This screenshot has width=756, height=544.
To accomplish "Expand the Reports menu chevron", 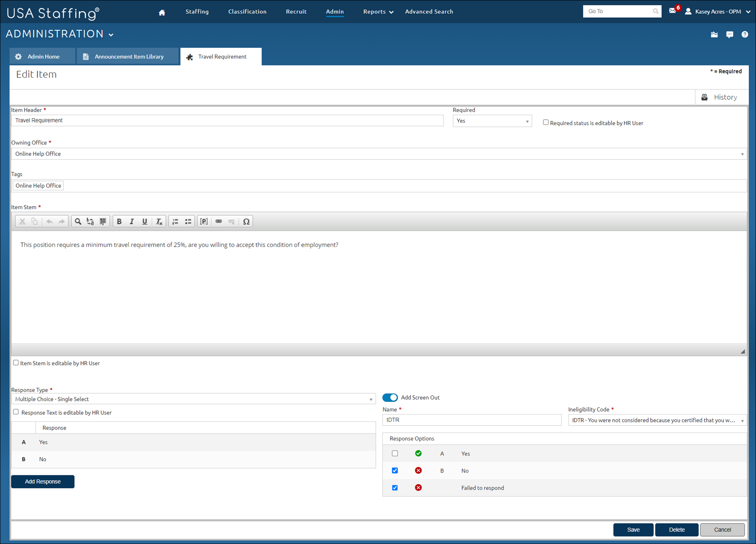I will 392,12.
